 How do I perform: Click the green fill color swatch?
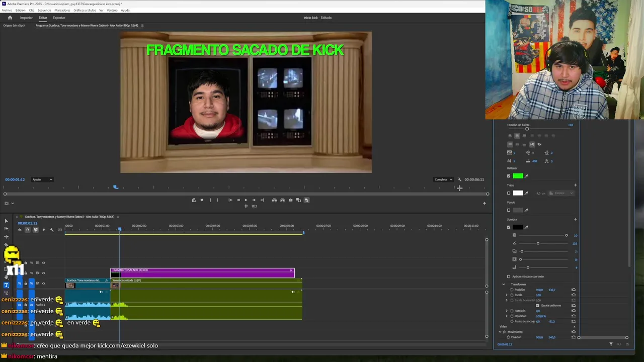(x=518, y=176)
